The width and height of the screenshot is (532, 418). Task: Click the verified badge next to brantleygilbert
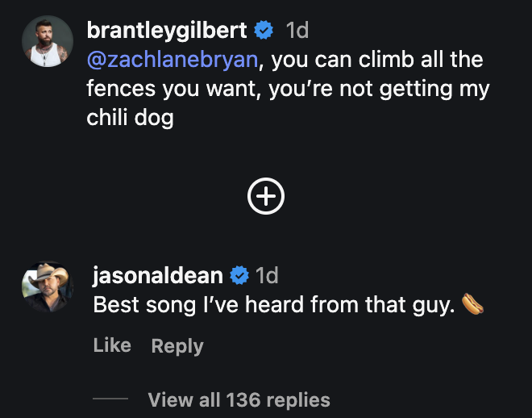pos(263,31)
